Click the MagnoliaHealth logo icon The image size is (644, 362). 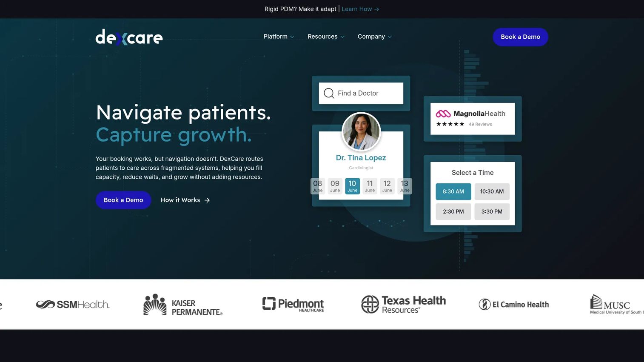coord(443,114)
